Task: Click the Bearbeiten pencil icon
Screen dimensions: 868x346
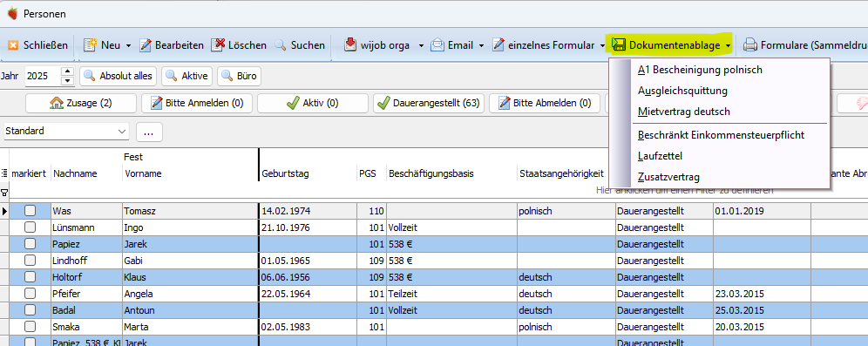Action: (146, 44)
